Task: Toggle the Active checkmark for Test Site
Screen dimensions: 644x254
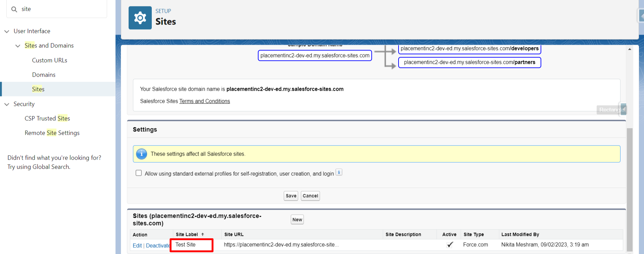Action: pos(450,245)
